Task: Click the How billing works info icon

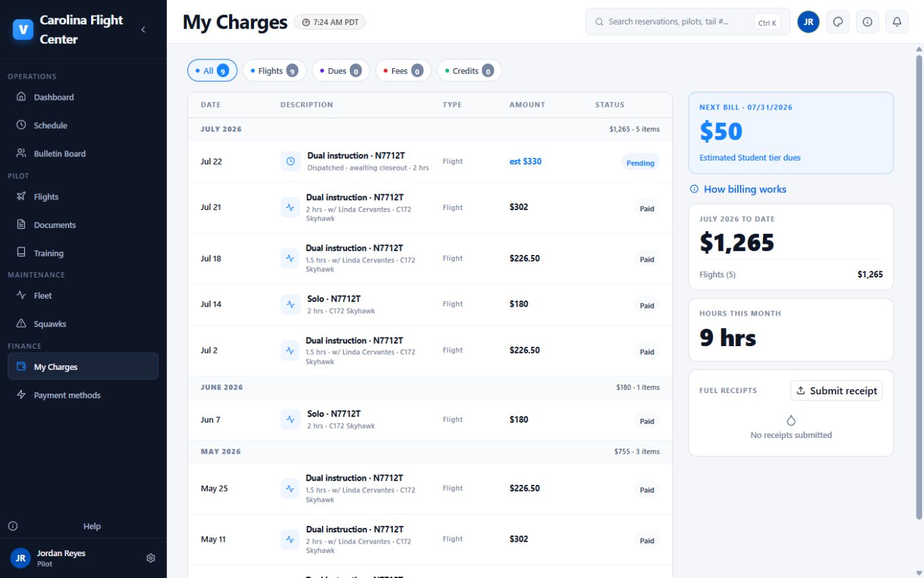Action: (694, 189)
